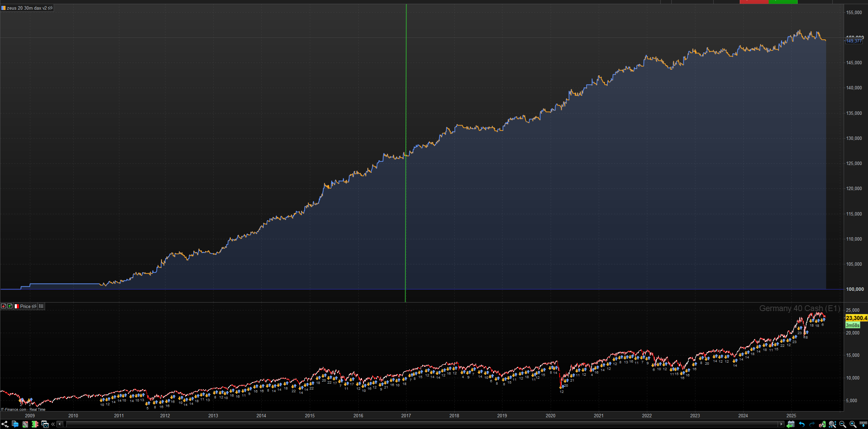Click the Price label button
The height and width of the screenshot is (429, 868).
tap(25, 306)
